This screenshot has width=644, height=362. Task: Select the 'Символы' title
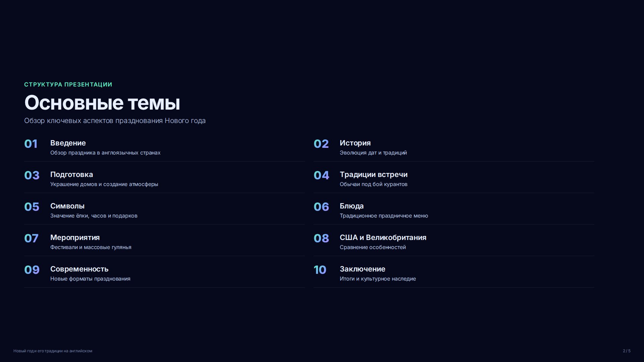click(67, 206)
